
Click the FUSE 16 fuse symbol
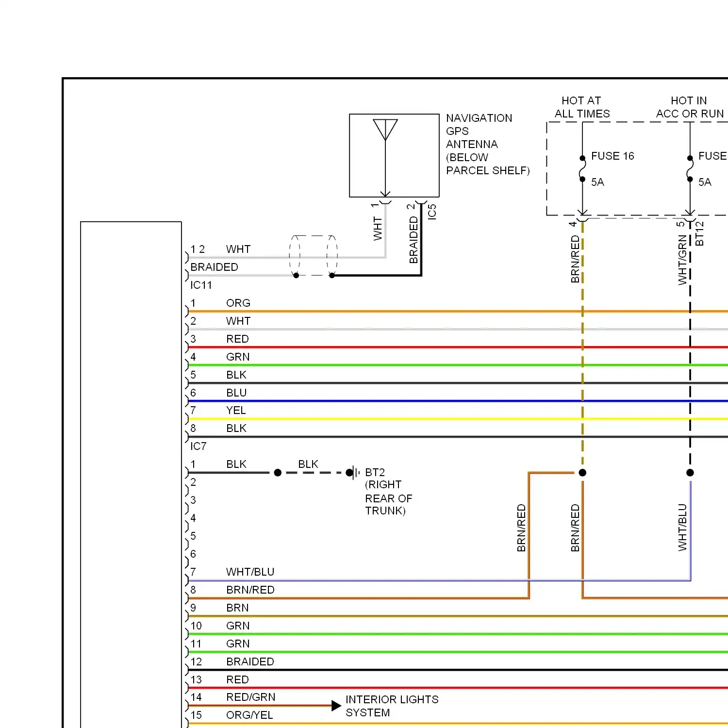(582, 168)
